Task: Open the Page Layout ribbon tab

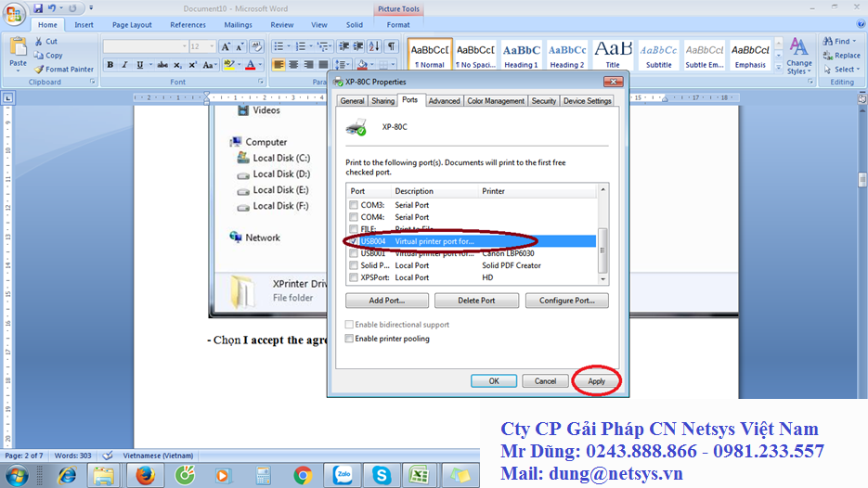Action: [132, 25]
